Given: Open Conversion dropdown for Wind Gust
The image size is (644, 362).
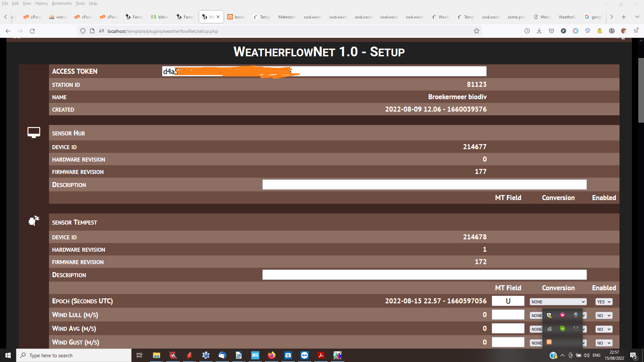Looking at the screenshot, I should coord(536,343).
